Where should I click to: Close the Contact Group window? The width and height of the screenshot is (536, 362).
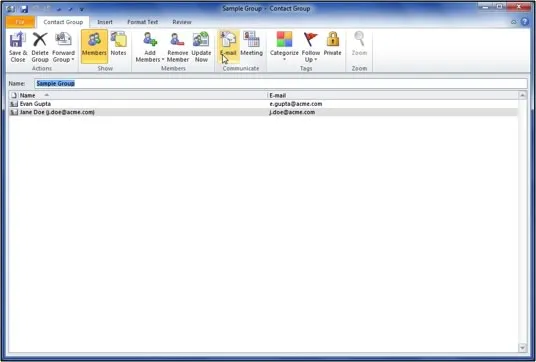[x=519, y=6]
